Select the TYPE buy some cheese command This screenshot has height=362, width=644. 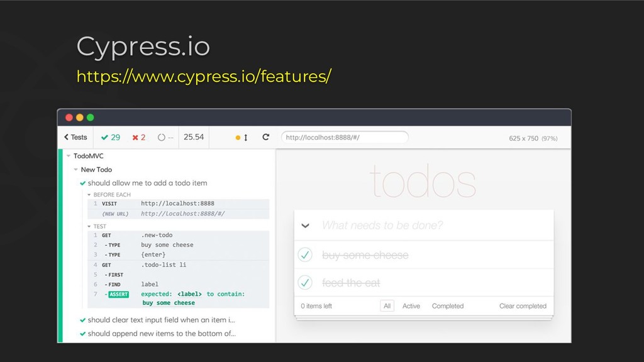(178, 245)
